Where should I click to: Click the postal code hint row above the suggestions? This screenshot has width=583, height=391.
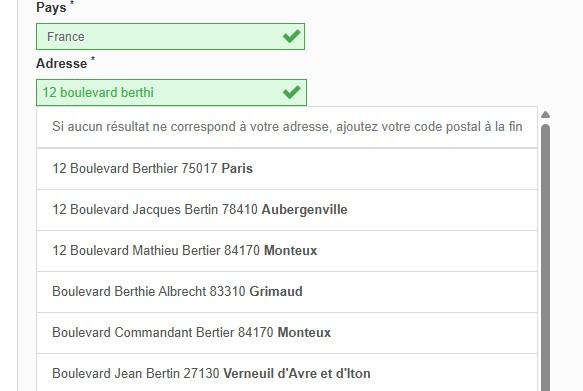coord(287,127)
